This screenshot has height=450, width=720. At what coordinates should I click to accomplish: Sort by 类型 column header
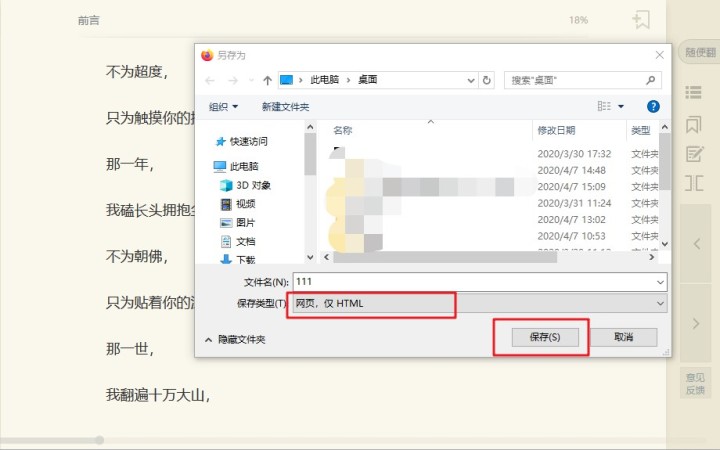tap(641, 130)
